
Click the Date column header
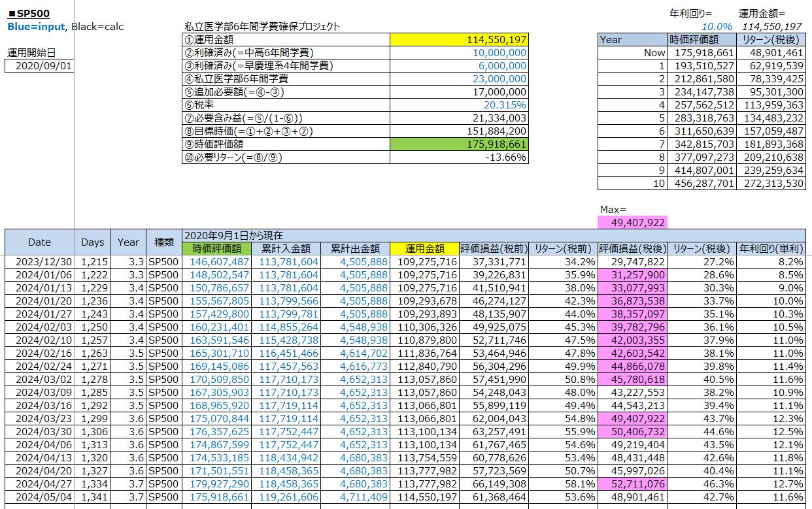(x=39, y=242)
